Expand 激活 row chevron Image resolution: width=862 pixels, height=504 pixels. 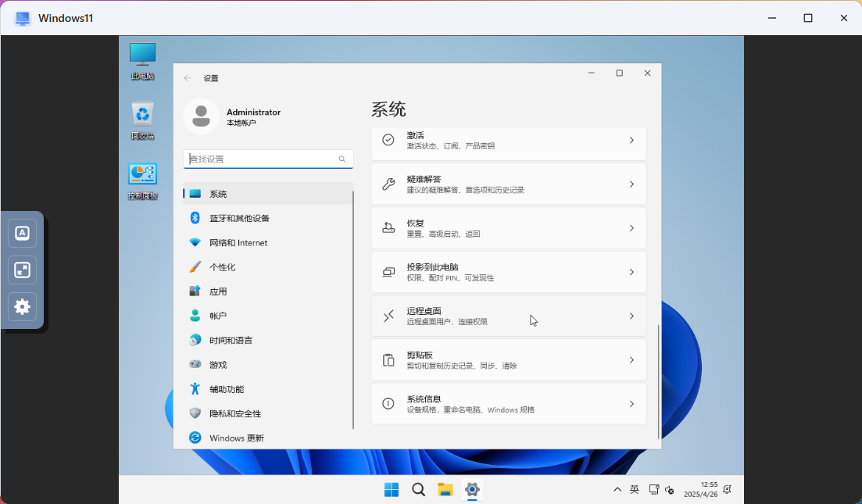click(x=631, y=140)
